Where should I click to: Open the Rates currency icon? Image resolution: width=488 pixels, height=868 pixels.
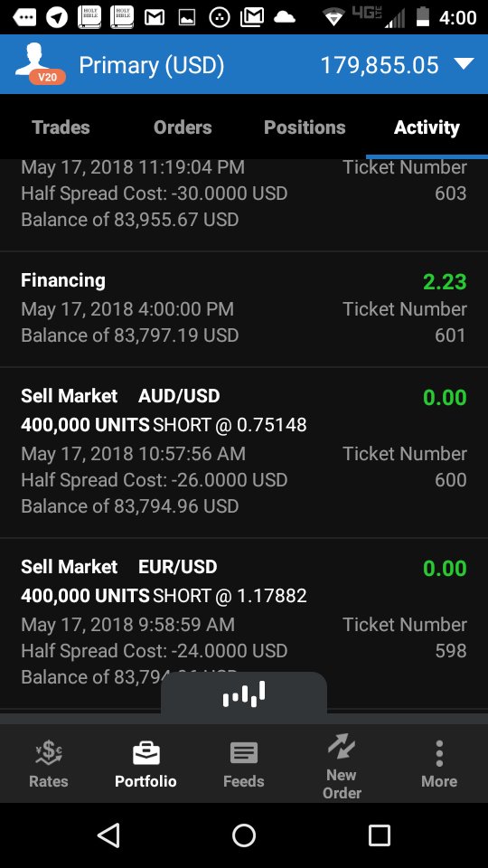49,753
